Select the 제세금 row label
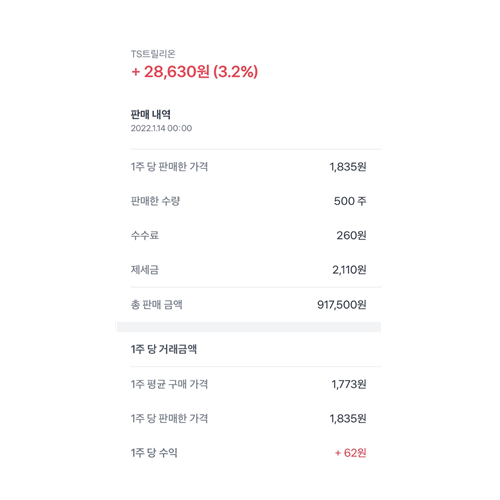Viewport: 500px width, 500px height. click(145, 270)
